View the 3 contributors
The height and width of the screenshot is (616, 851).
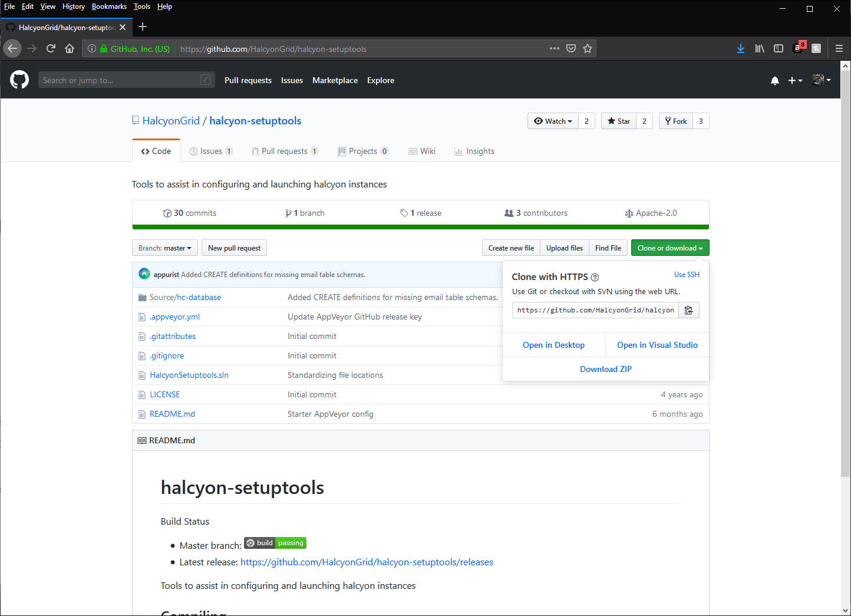(536, 213)
